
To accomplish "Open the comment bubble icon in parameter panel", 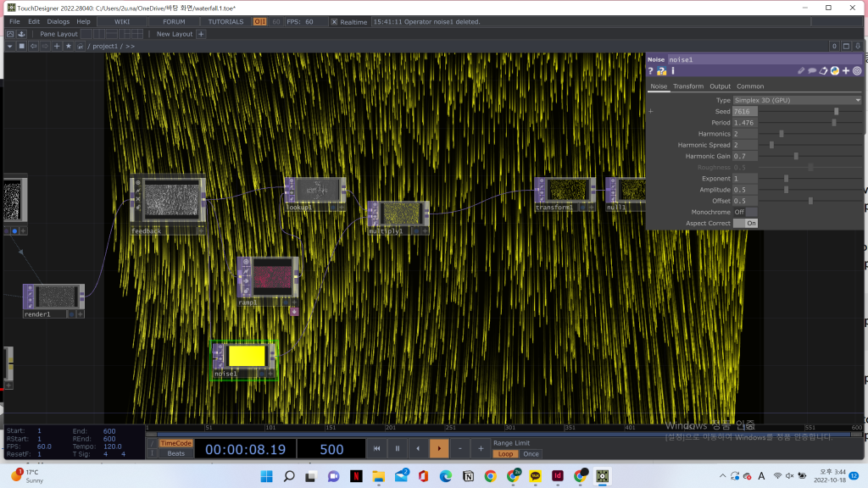I will click(x=812, y=71).
